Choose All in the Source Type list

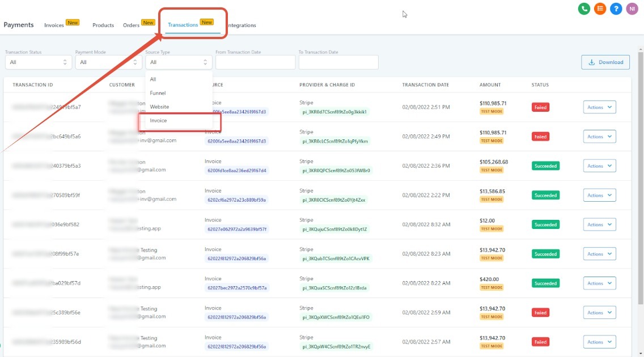coord(179,79)
